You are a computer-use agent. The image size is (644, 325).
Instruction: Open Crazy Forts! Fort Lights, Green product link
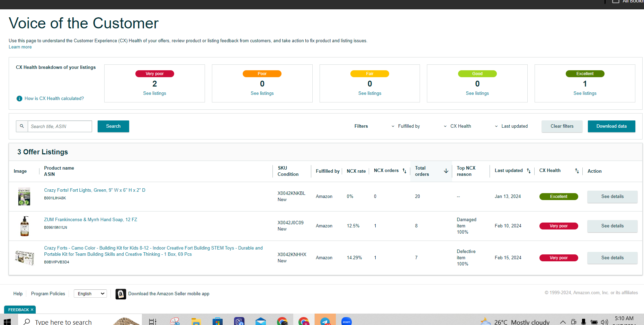click(95, 190)
